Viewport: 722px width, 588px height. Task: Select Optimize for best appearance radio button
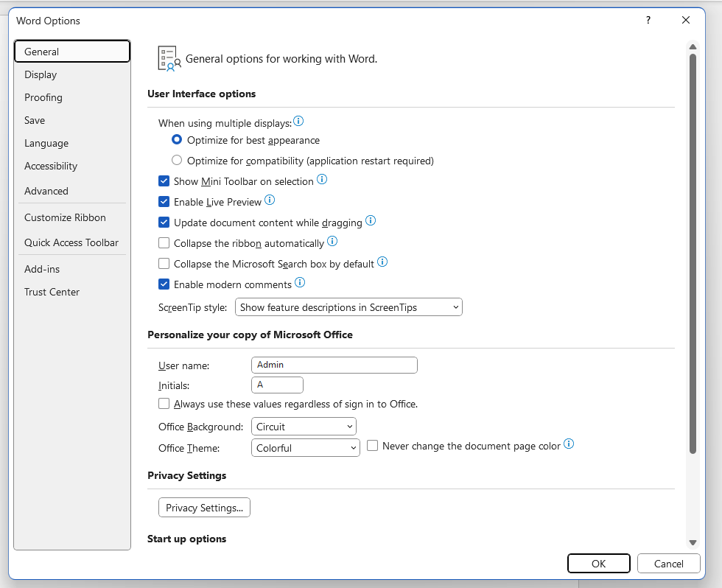(x=177, y=139)
